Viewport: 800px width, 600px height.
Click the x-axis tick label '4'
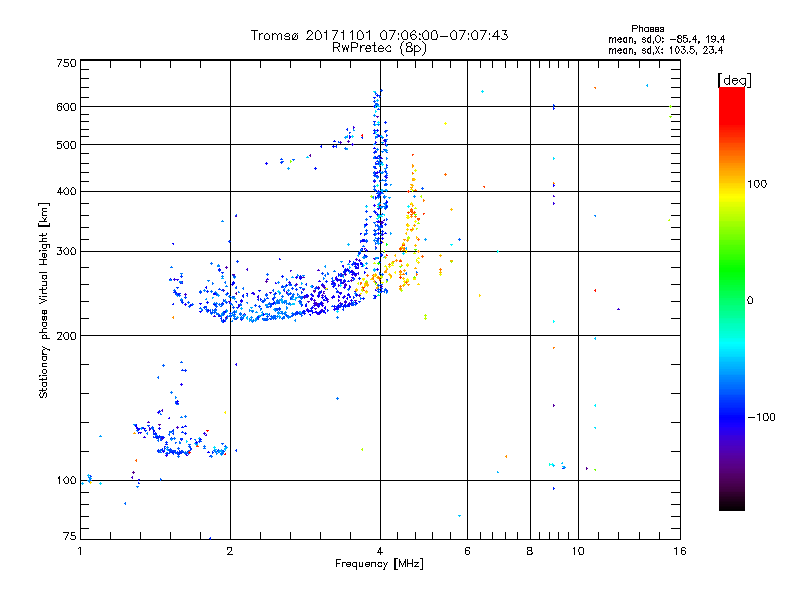click(x=380, y=551)
